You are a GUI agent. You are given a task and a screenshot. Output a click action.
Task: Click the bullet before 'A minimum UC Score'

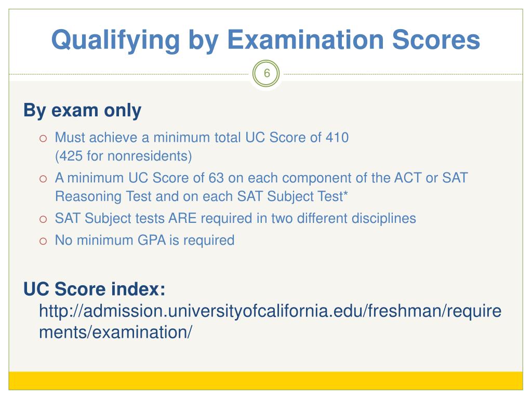[x=43, y=179]
